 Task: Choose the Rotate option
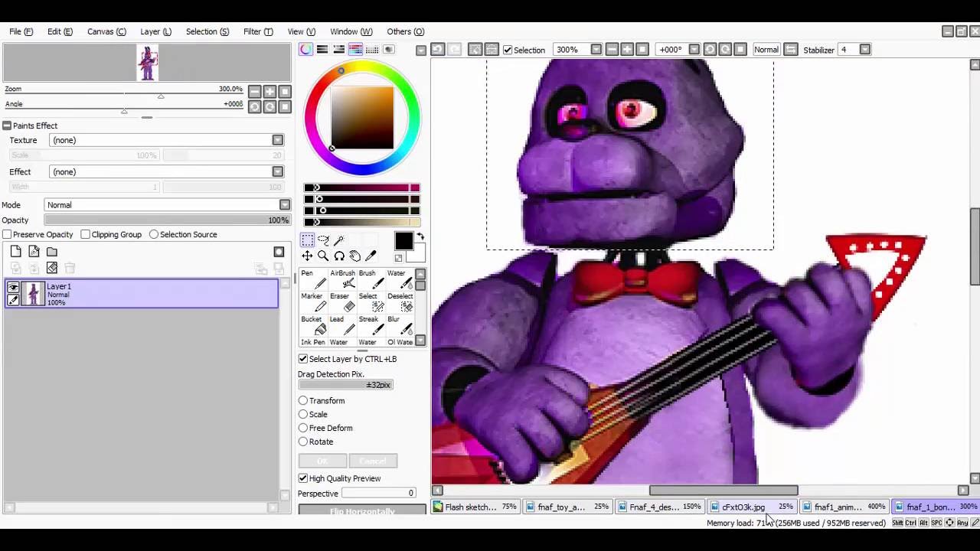[303, 442]
